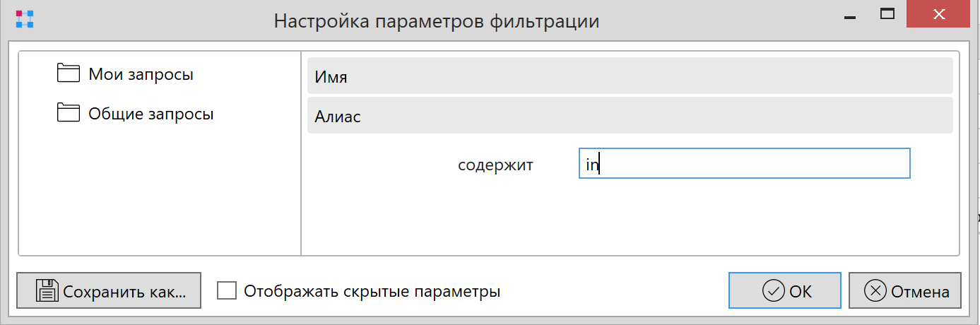Open the содержит condition selector

click(495, 165)
